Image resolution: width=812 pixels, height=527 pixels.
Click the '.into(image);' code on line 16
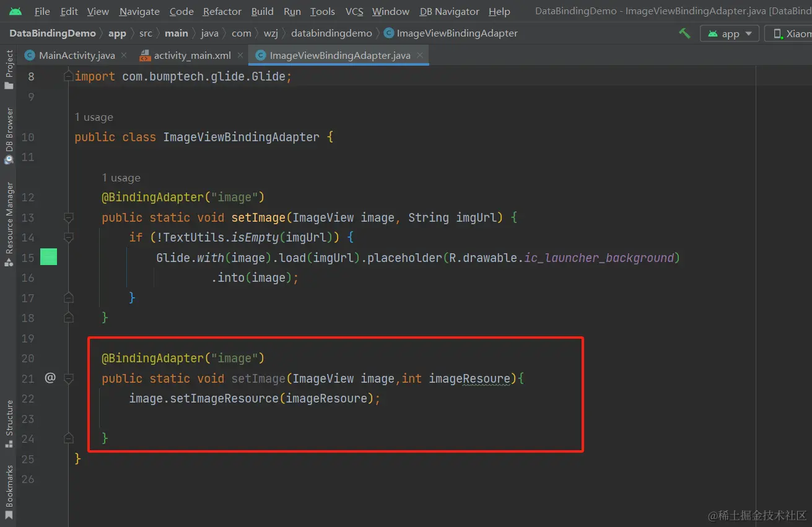(x=255, y=278)
